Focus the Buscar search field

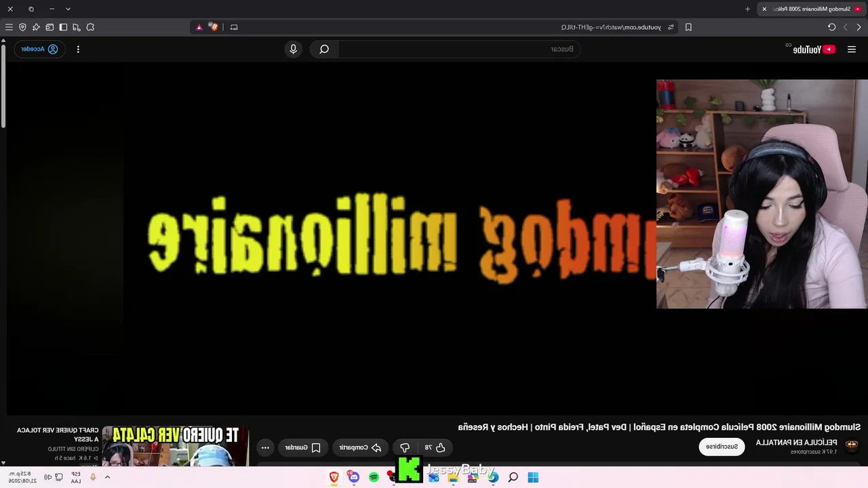click(x=459, y=49)
